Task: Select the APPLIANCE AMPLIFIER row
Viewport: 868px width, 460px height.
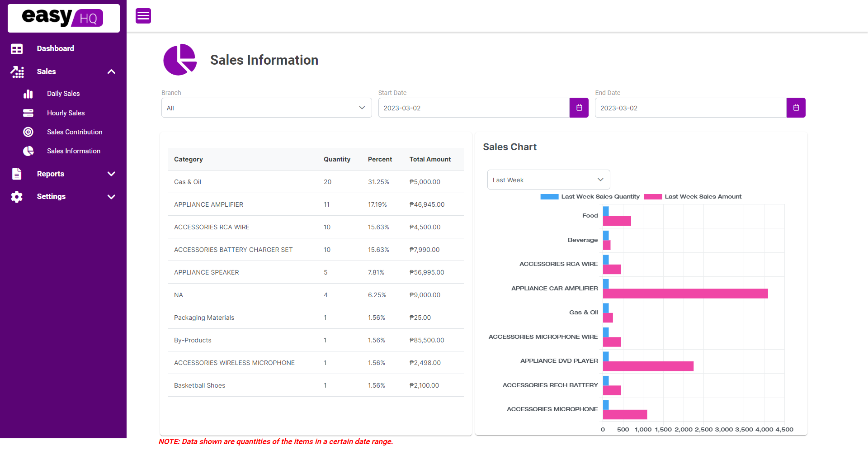Action: tap(316, 204)
